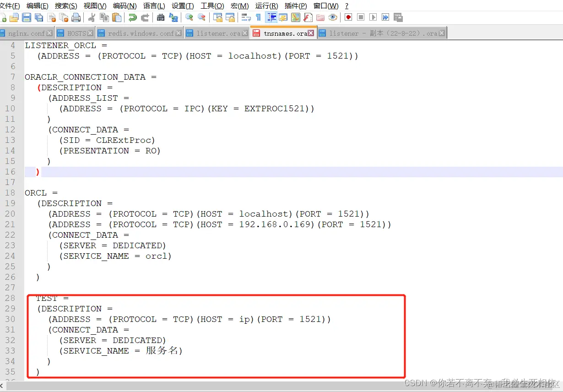This screenshot has width=563, height=392.
Task: Switch to listener - 副本 tab
Action: click(382, 33)
